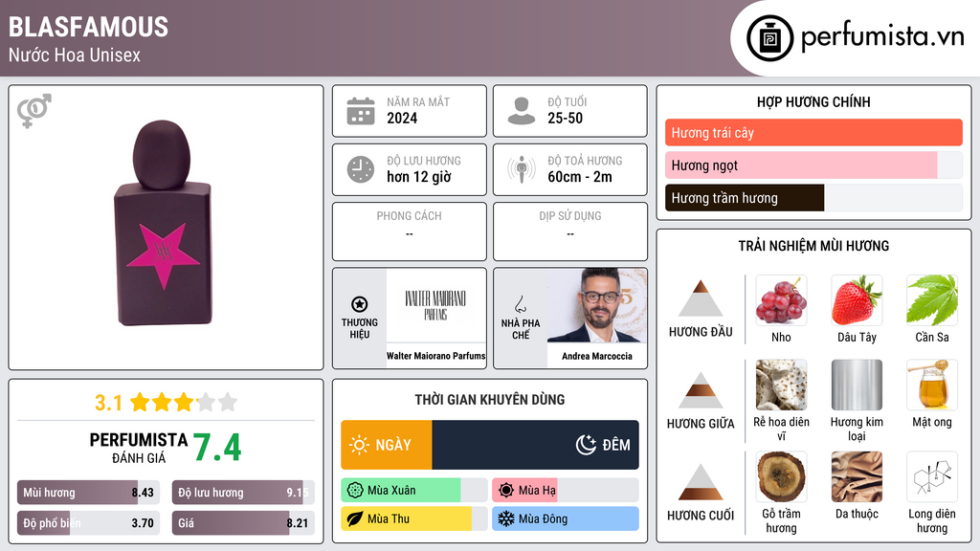Select the Hương kim loại metallic note image
The height and width of the screenshot is (551, 980).
point(857,385)
